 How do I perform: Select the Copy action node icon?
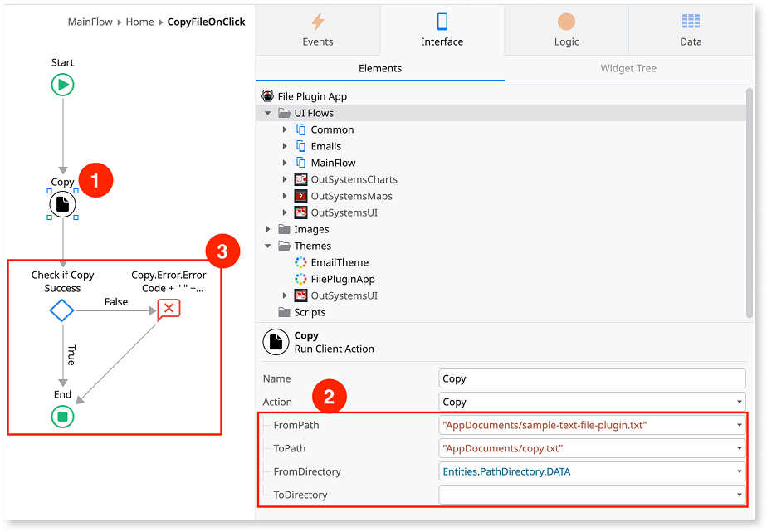[62, 204]
